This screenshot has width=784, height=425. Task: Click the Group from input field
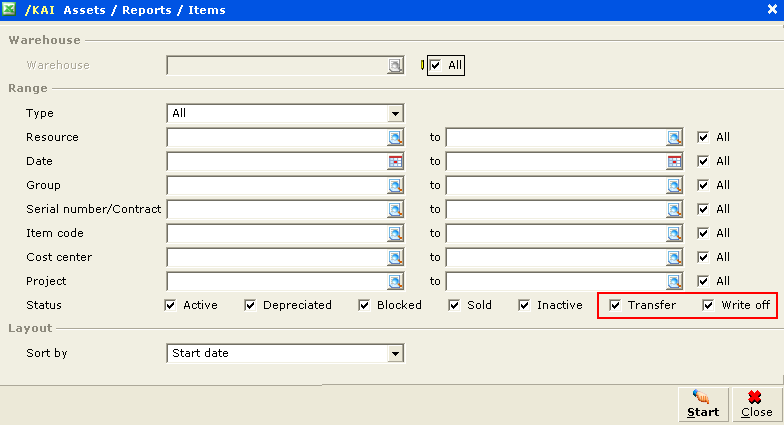[278, 186]
